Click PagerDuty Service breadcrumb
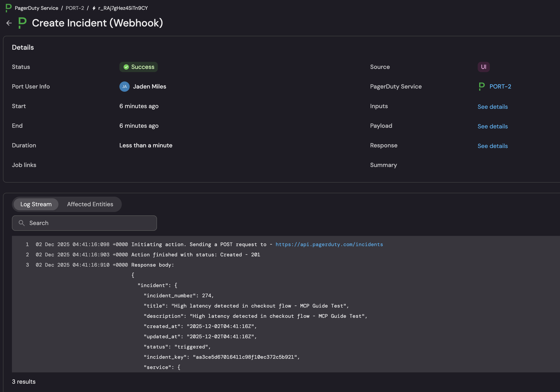Screen dimensions: 560x392 [37, 8]
